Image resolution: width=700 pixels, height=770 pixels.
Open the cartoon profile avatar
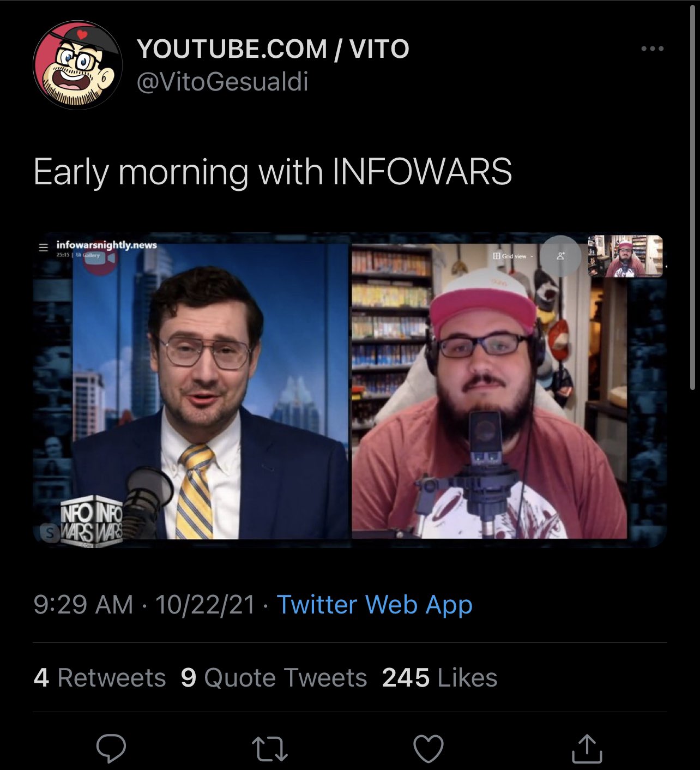[x=77, y=65]
